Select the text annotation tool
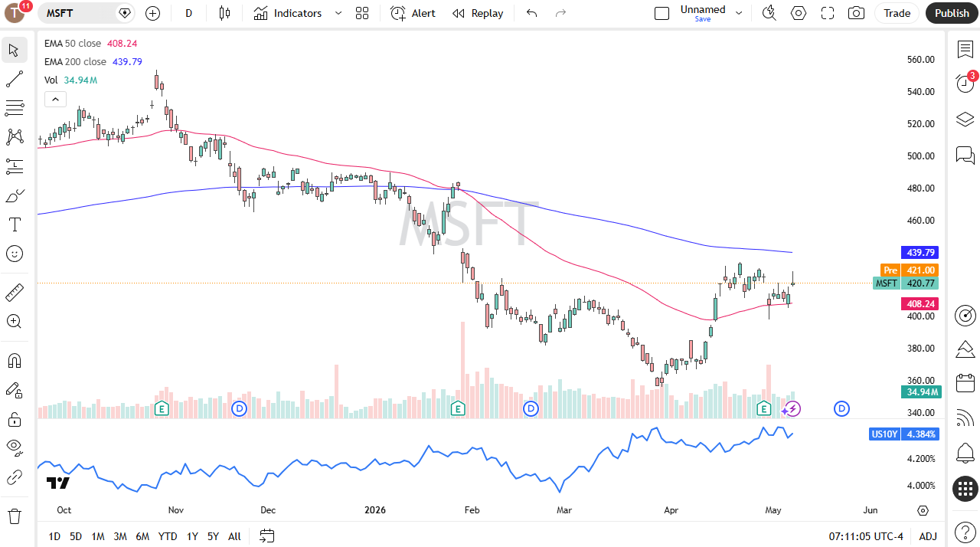Viewport: 980px width, 547px height. (x=14, y=224)
